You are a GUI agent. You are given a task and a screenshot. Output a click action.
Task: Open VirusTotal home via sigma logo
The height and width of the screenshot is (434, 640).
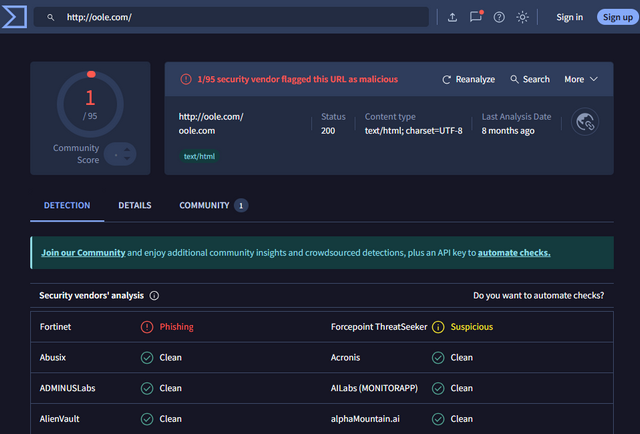(x=14, y=17)
